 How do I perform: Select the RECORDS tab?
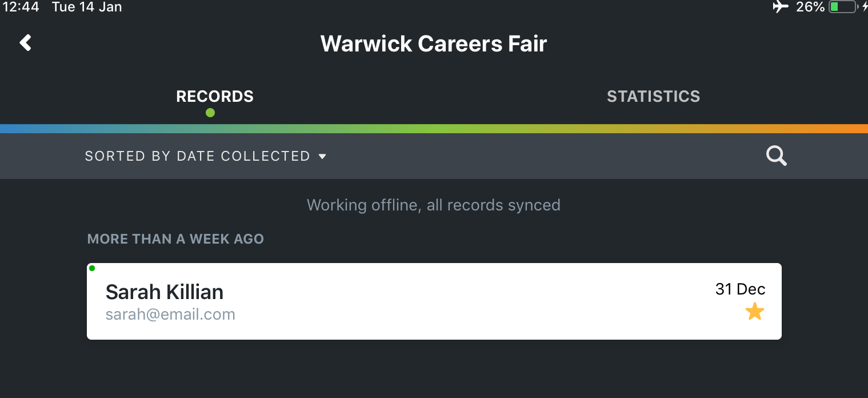click(x=215, y=96)
